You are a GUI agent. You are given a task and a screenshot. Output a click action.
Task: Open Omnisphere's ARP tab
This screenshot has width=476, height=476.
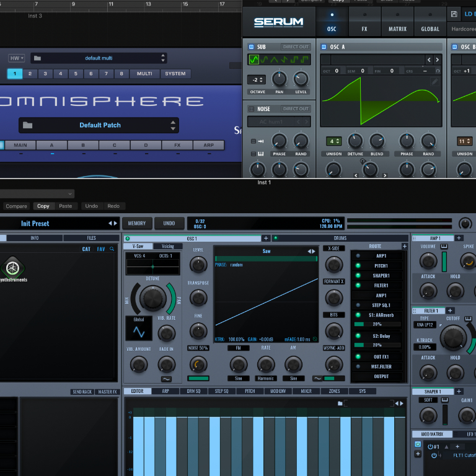[x=208, y=145]
